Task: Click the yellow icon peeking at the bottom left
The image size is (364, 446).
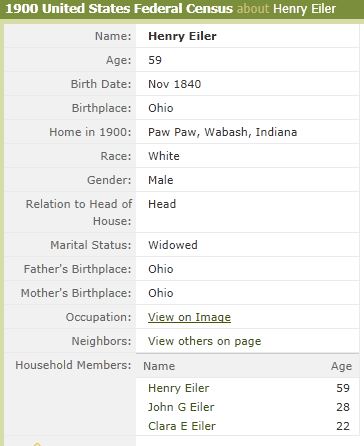Action: [x=37, y=444]
